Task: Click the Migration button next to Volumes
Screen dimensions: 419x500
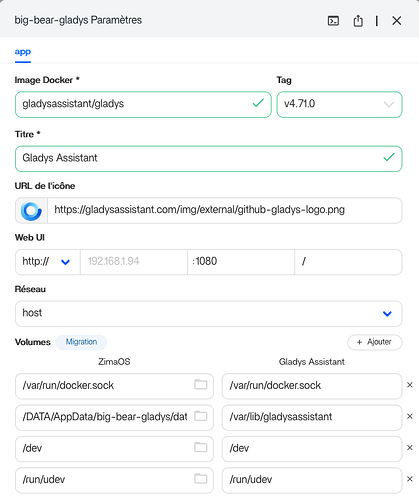Action: [81, 342]
